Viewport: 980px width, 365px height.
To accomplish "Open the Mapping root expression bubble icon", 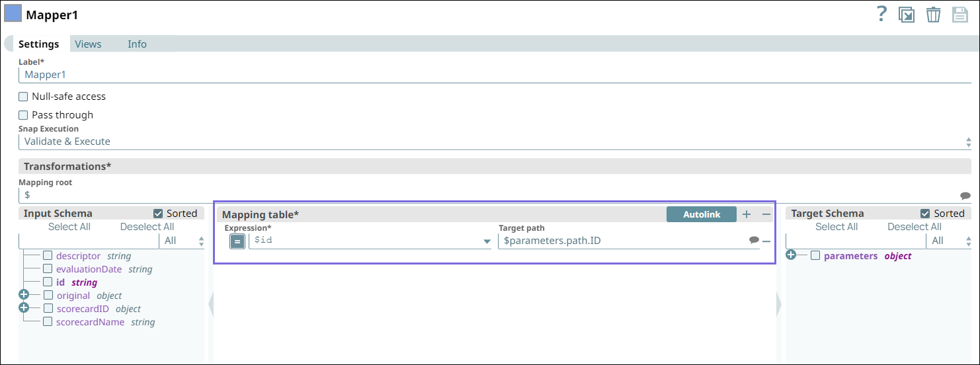I will pos(965,196).
